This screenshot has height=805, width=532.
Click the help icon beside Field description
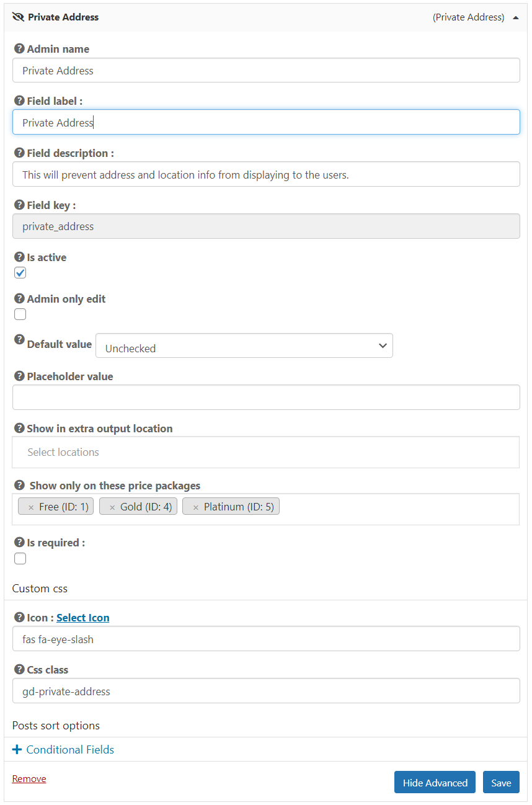click(x=19, y=153)
